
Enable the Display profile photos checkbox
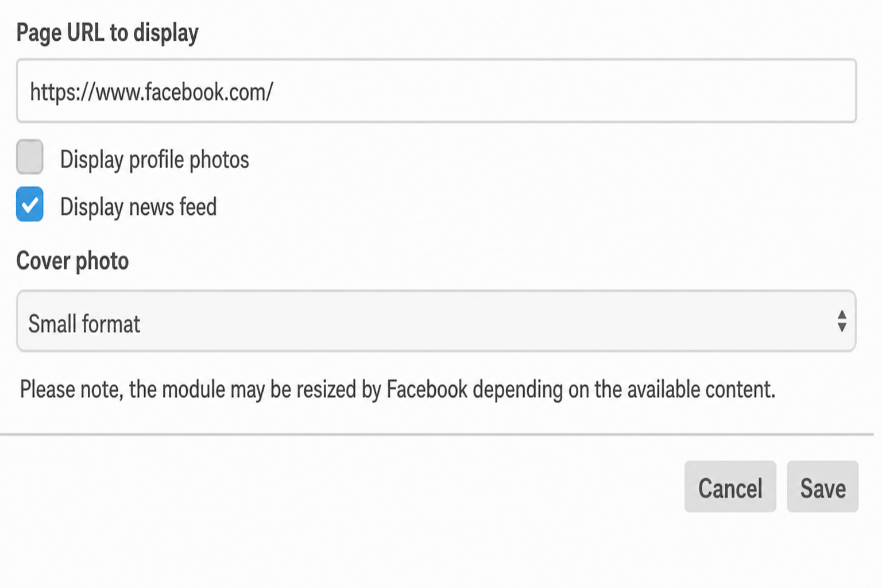click(x=30, y=157)
